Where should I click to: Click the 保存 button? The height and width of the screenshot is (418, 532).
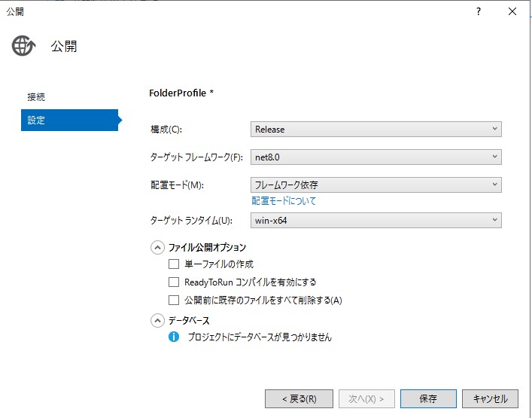pos(428,398)
